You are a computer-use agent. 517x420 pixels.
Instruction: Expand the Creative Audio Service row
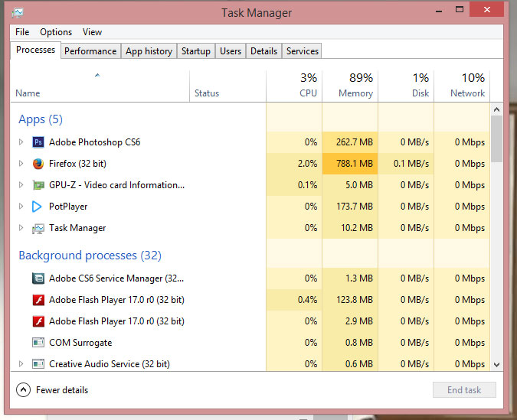coord(21,364)
